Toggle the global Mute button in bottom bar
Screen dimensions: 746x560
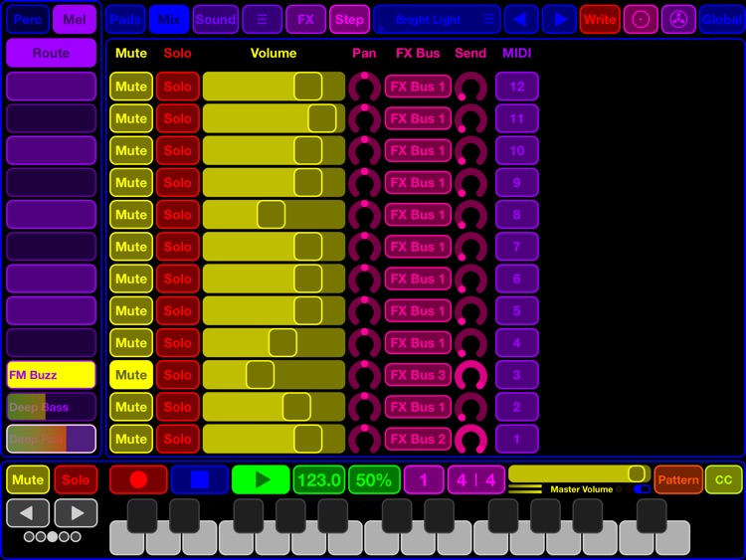tap(28, 479)
